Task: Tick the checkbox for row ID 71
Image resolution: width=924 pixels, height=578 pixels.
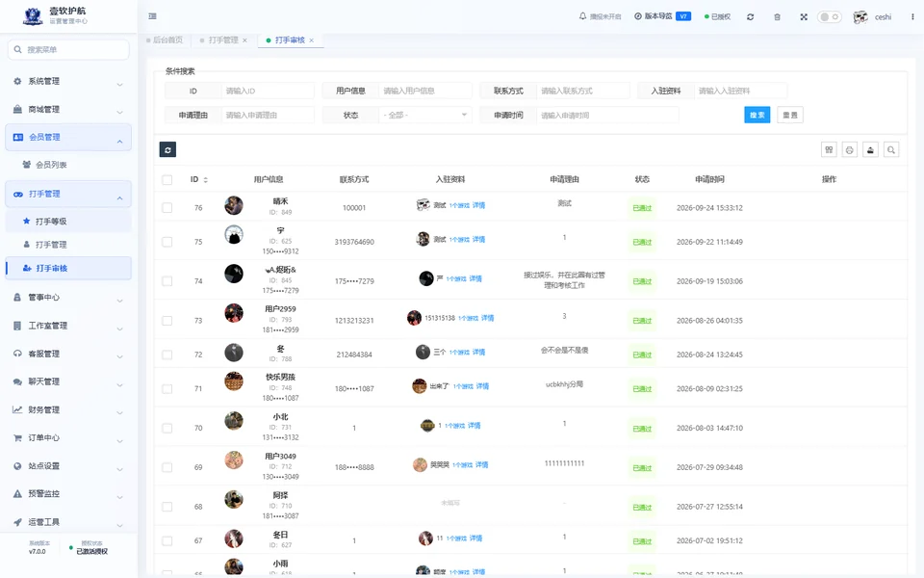Action: coord(167,388)
